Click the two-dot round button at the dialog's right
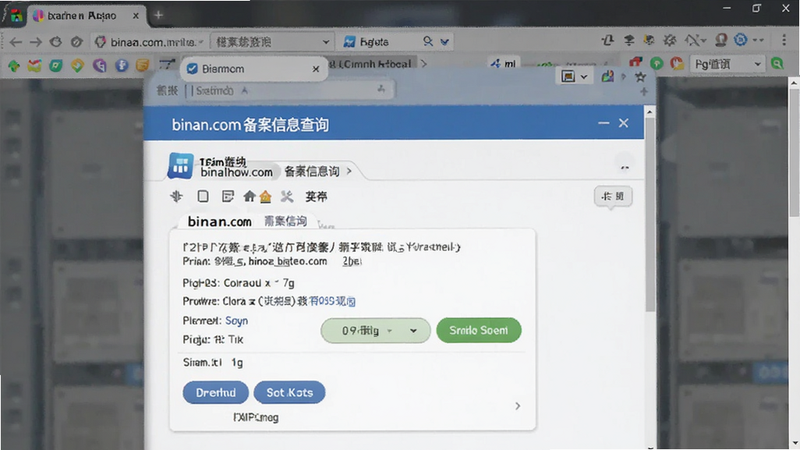Image resolution: width=800 pixels, height=450 pixels. pos(625,167)
